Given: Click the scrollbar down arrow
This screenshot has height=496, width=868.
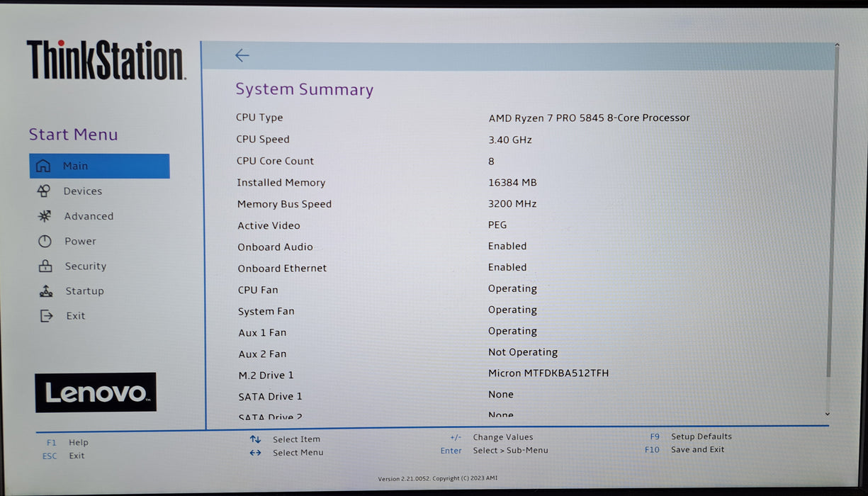Looking at the screenshot, I should pyautogui.click(x=828, y=413).
